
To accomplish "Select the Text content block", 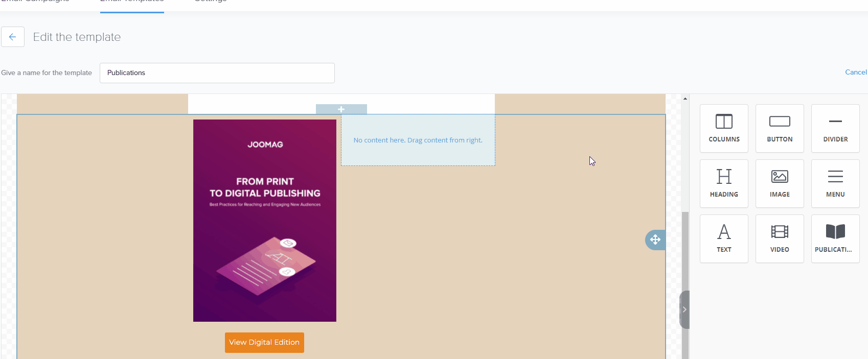I will pos(724,238).
